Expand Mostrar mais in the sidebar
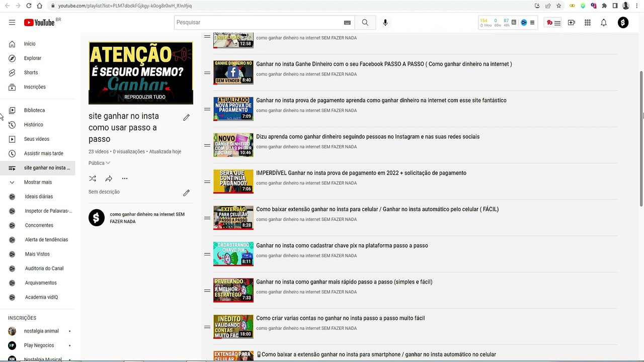644x362 pixels. (38, 182)
